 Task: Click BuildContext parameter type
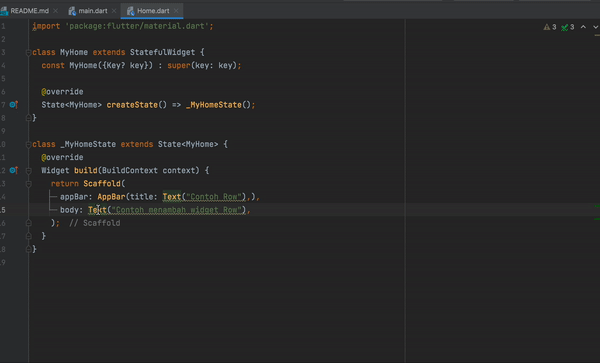click(x=130, y=170)
